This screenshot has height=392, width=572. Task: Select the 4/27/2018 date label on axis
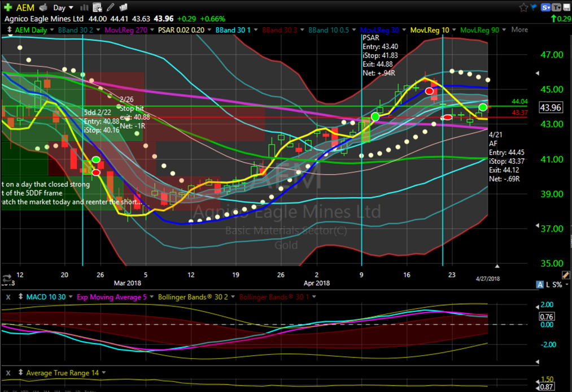coord(488,279)
